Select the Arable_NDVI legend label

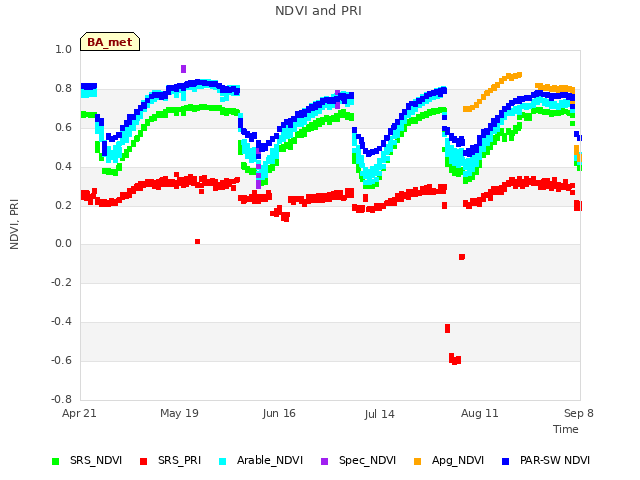[x=270, y=460]
